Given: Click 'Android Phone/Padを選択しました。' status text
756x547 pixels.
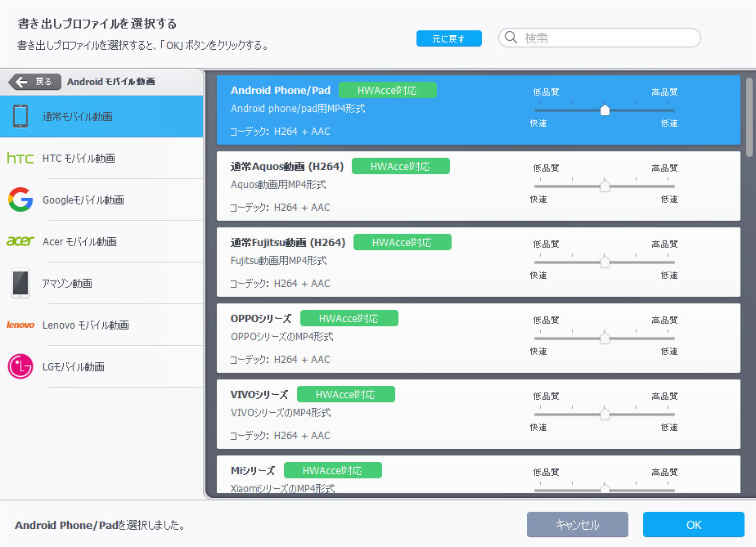Looking at the screenshot, I should coord(100,525).
